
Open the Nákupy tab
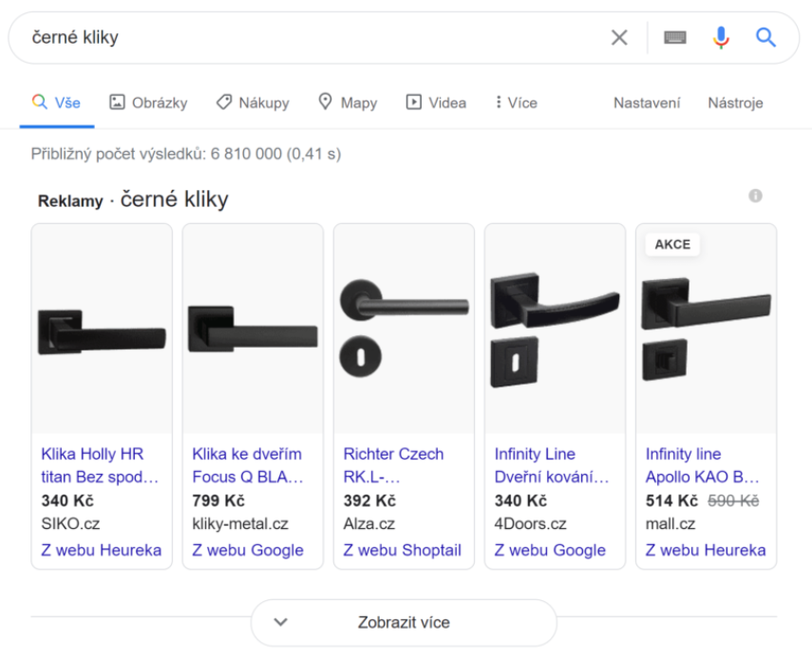[x=253, y=103]
